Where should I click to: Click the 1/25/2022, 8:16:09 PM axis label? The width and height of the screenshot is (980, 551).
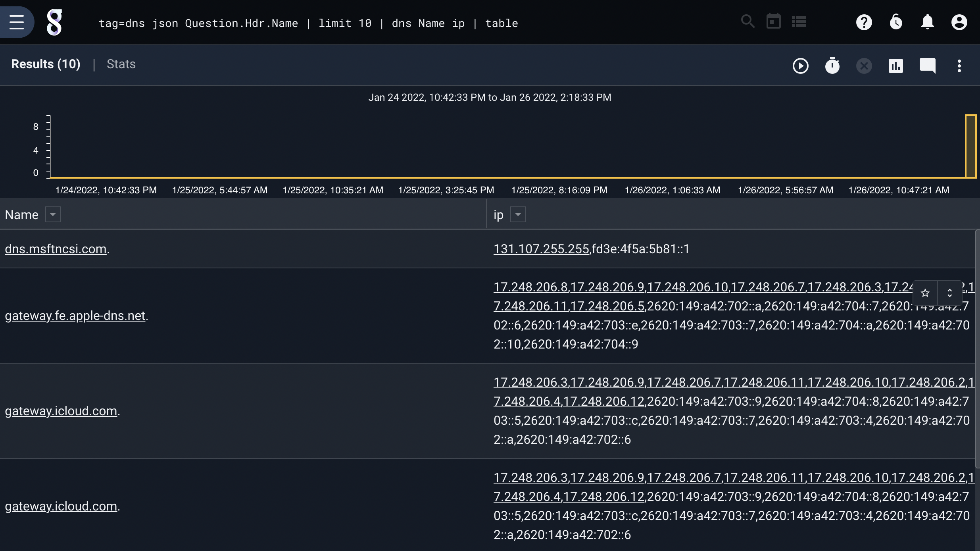(x=559, y=190)
